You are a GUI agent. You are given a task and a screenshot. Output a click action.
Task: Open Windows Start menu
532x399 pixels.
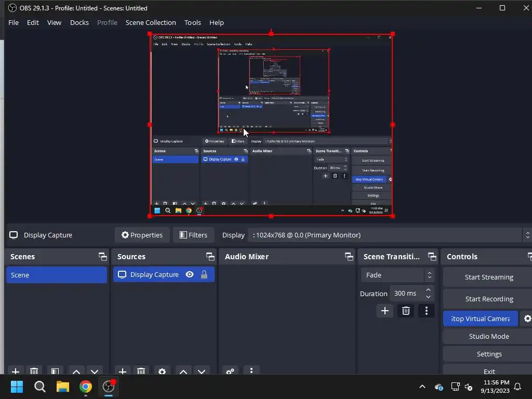tap(17, 387)
